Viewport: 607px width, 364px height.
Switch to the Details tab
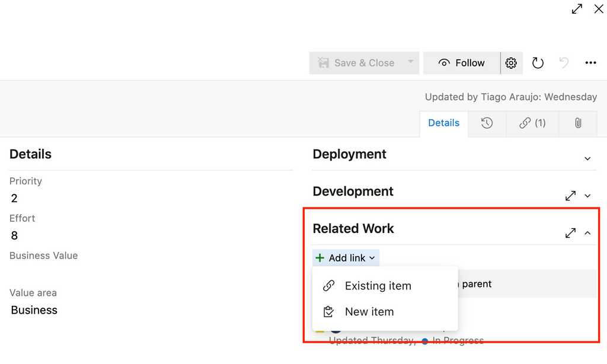click(443, 123)
